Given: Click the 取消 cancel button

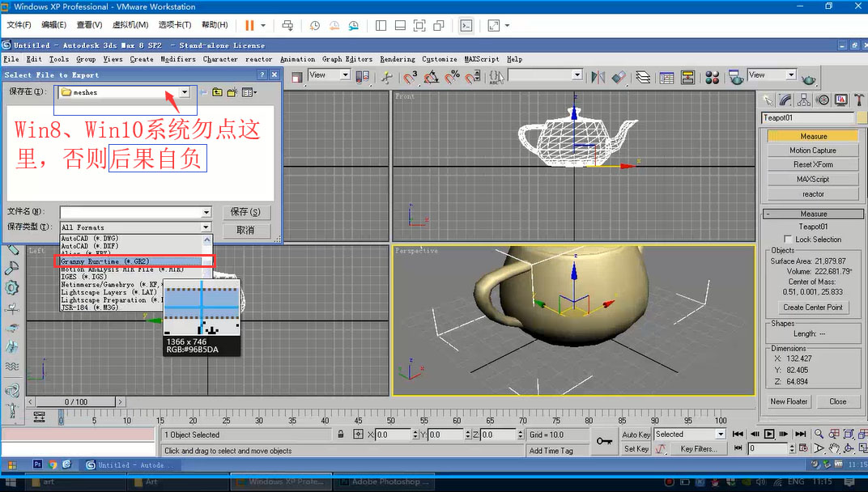Looking at the screenshot, I should tap(246, 231).
